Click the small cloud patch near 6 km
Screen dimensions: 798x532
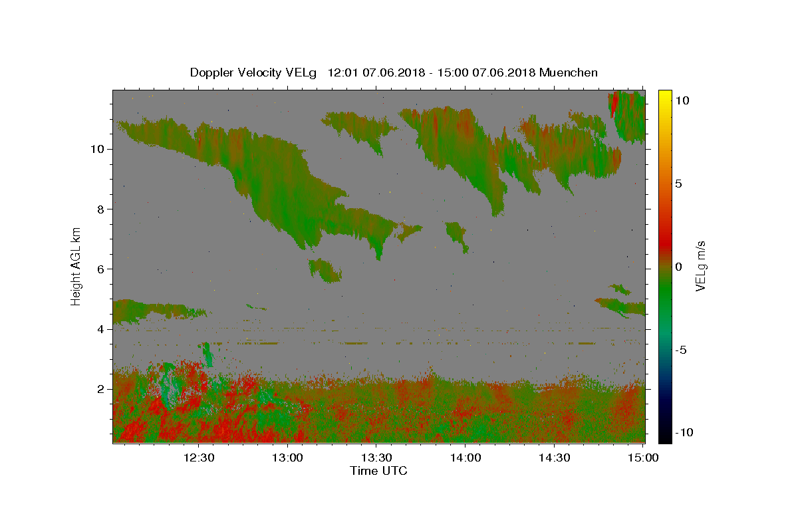click(325, 271)
